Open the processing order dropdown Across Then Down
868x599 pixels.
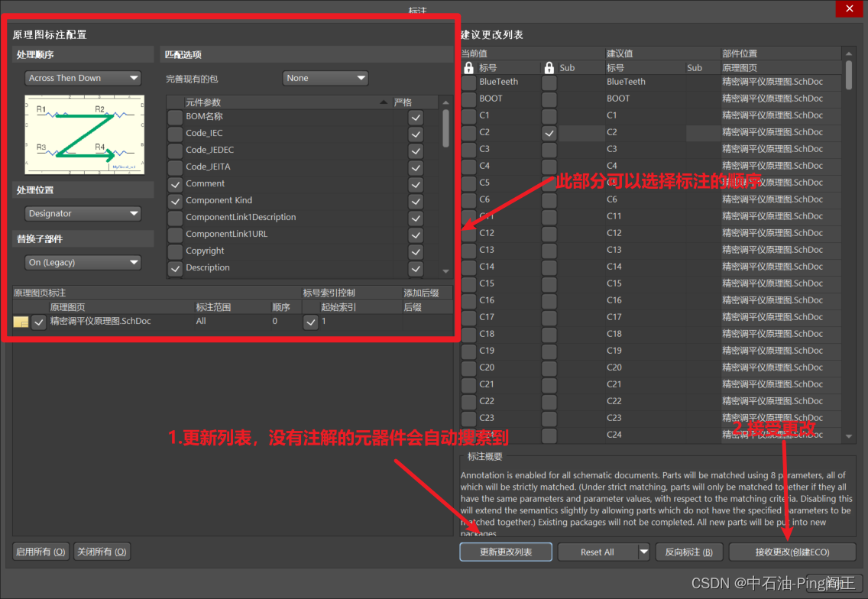click(x=83, y=78)
